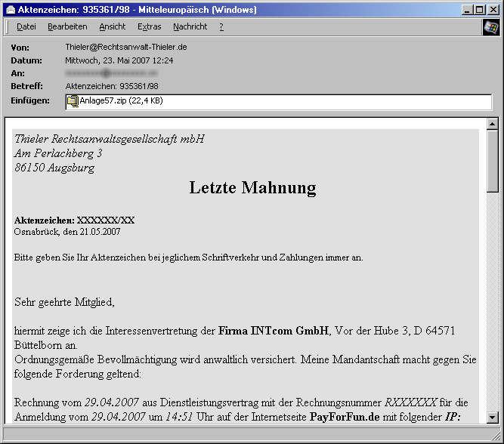Click the greeting Sehr geehrte Mitglied
Screen dimensions: 504x444
[x=64, y=302]
